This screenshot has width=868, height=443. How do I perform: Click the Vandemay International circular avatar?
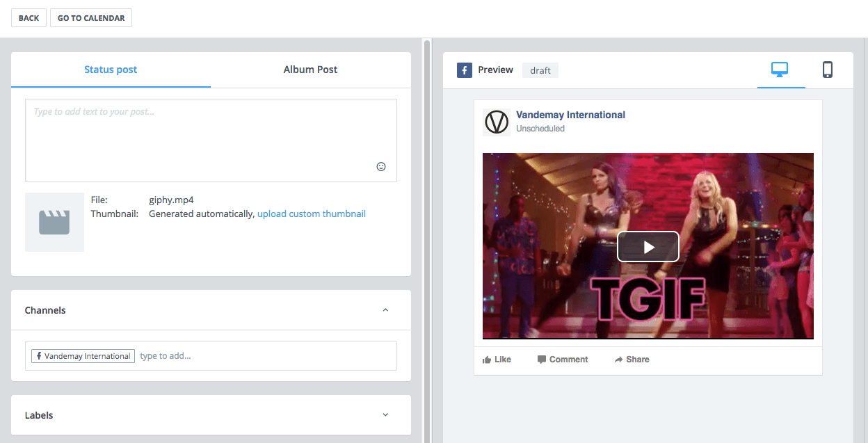tap(497, 122)
